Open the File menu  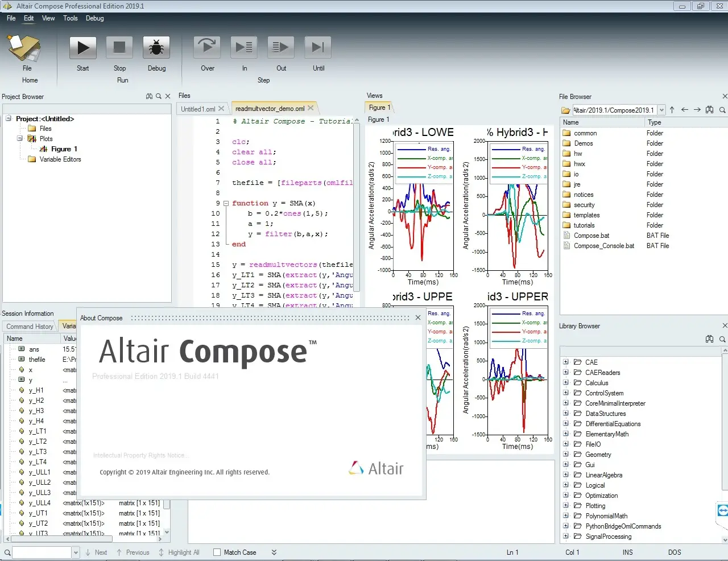tap(11, 18)
